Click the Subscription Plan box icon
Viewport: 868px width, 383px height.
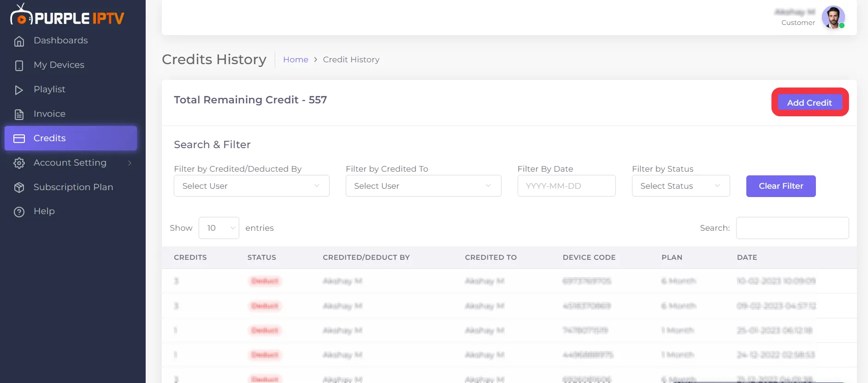pos(19,187)
